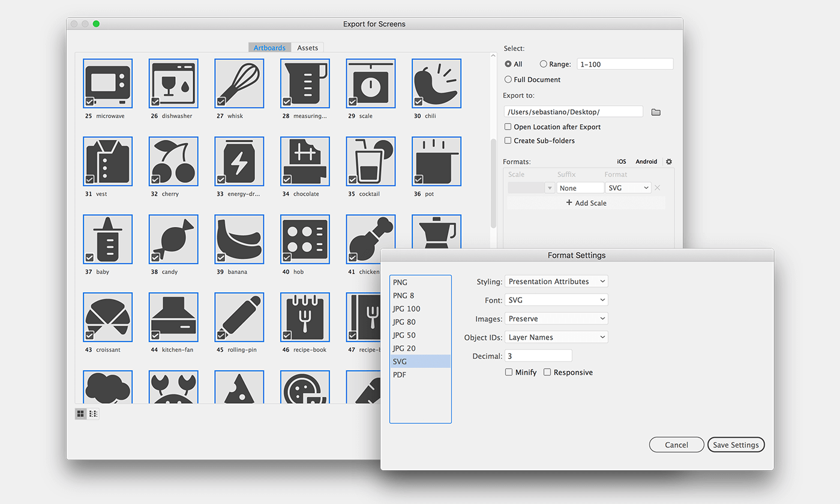
Task: Click the Range input field
Action: point(625,64)
